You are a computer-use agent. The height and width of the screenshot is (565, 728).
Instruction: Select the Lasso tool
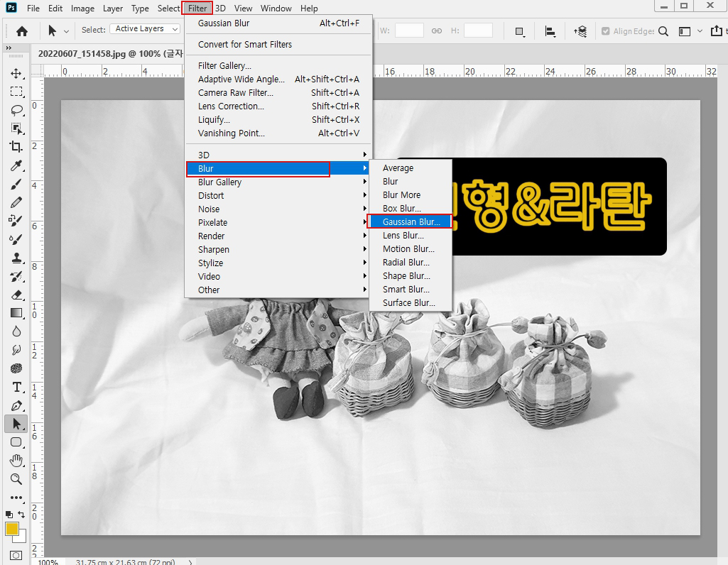(x=16, y=110)
